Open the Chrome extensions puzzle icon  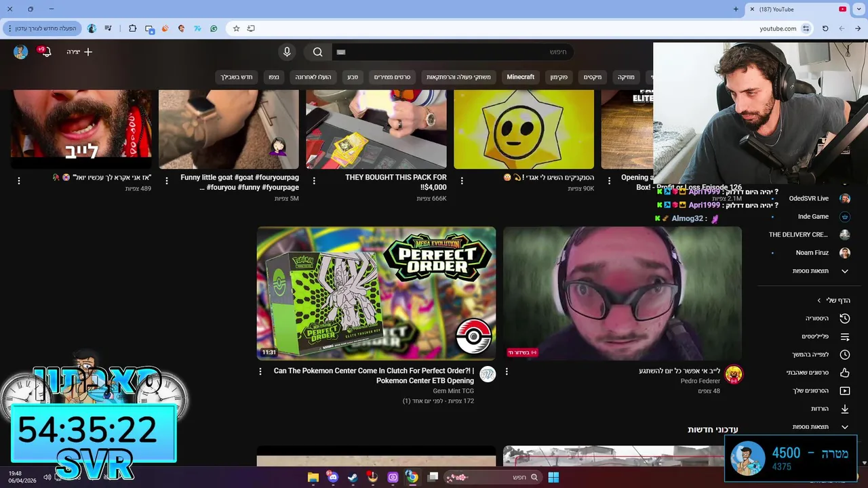pos(132,28)
